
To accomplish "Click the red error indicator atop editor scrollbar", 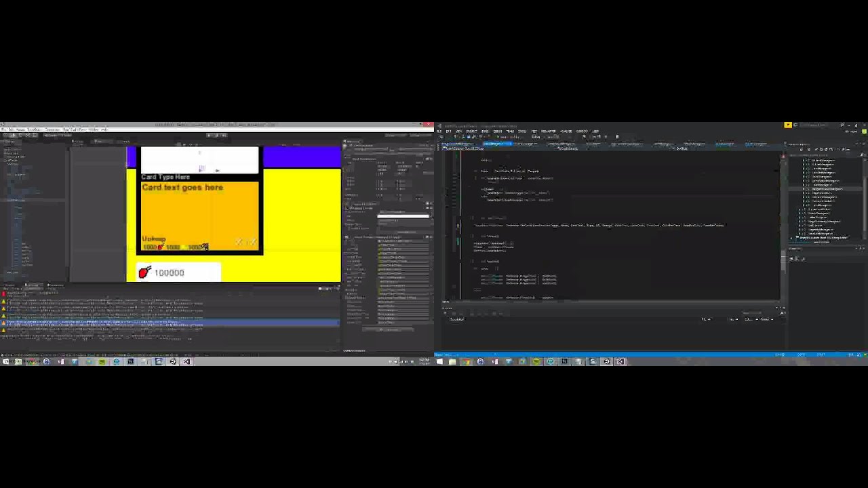I will pos(783,156).
